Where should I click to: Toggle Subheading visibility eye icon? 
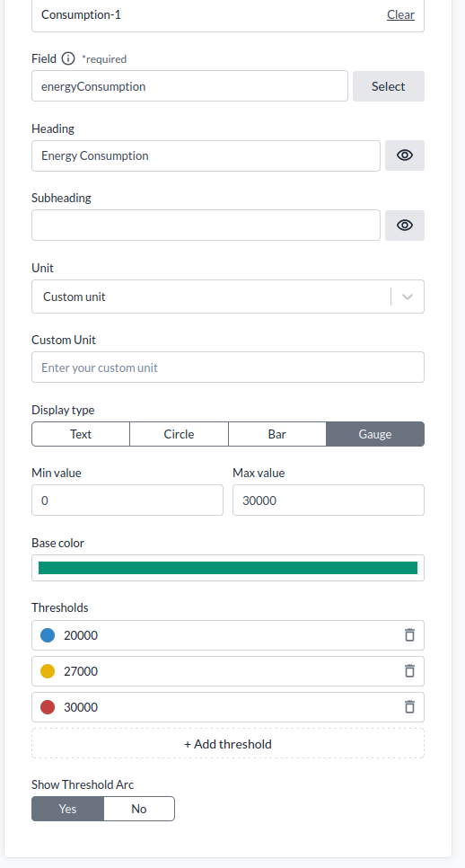405,226
